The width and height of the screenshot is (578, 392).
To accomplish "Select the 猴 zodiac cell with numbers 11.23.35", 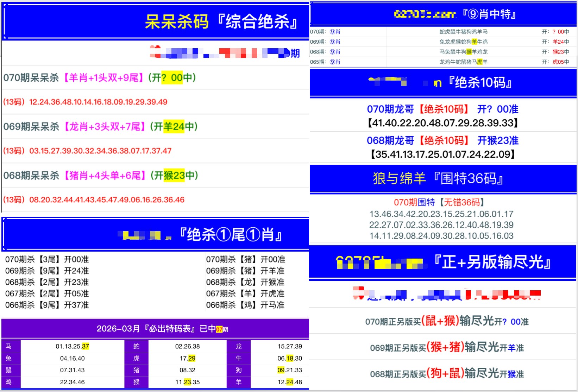I will [187, 382].
